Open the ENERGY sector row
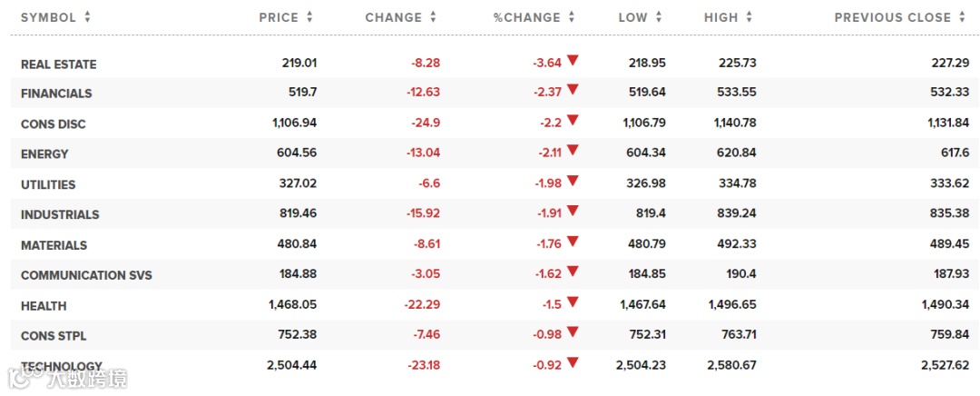This screenshot has width=980, height=396. [44, 154]
